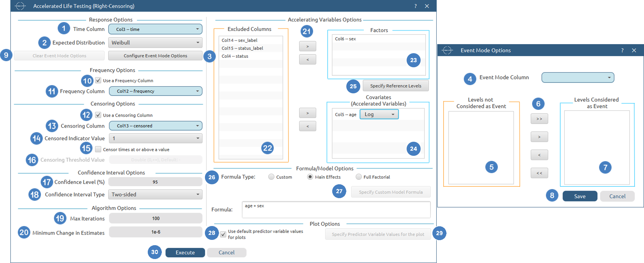Open the Event Mode Column dropdown
This screenshot has width=644, height=263.
coord(578,78)
